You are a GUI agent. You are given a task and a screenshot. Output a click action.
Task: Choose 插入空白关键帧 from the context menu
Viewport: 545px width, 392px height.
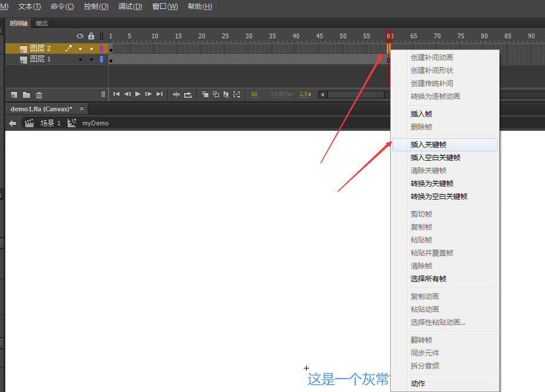445,157
